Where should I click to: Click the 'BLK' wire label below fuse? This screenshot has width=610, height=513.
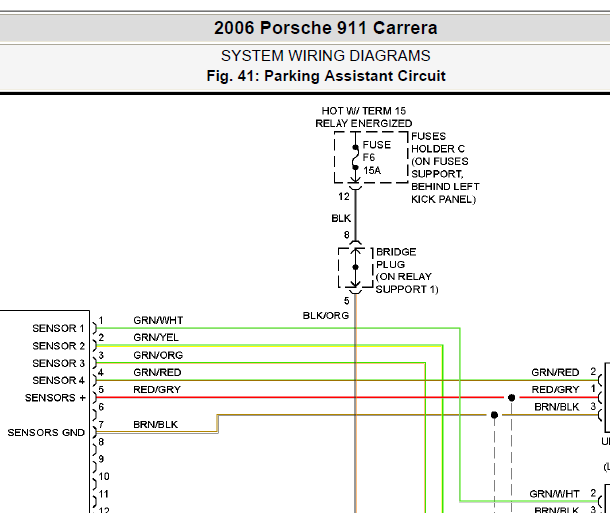pos(341,218)
